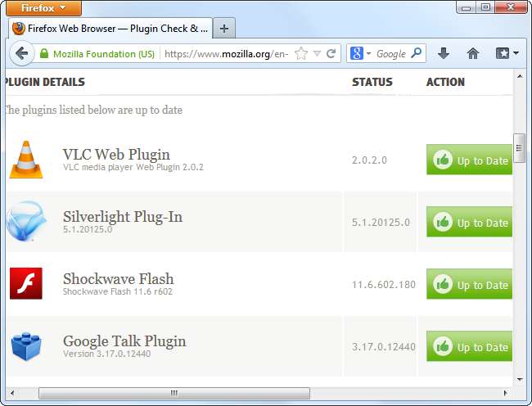The height and width of the screenshot is (406, 532).
Task: Click Up to Date button for VLC
Action: (469, 160)
